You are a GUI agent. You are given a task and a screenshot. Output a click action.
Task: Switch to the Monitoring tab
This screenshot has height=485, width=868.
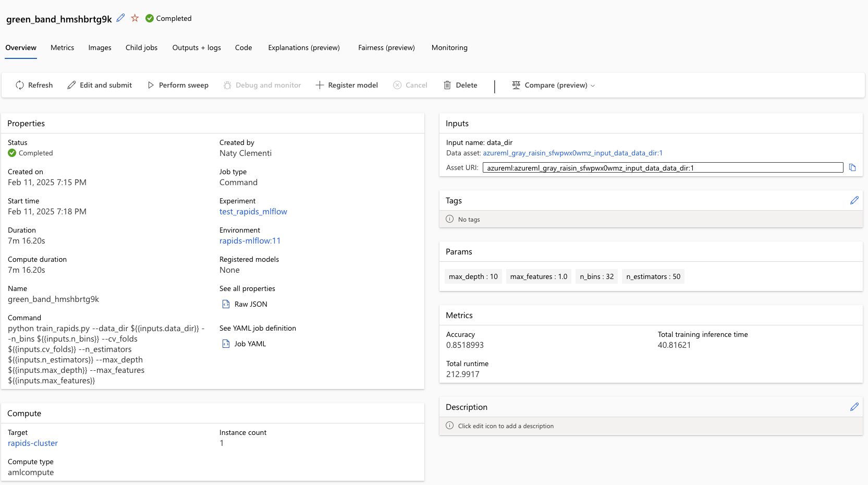[449, 47]
